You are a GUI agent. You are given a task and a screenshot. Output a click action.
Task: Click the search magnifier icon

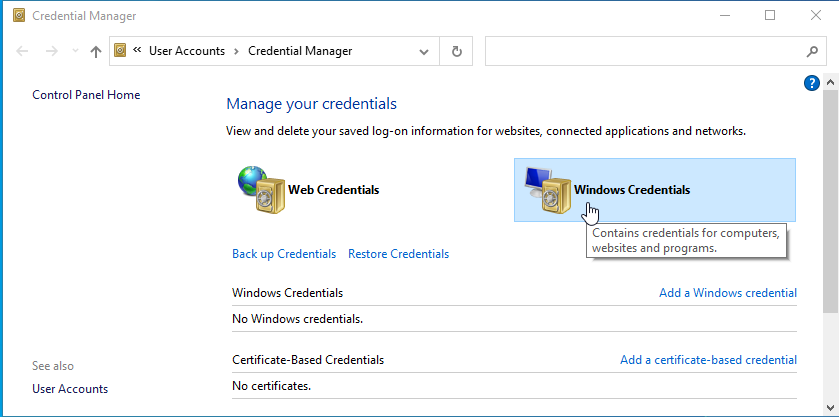812,51
